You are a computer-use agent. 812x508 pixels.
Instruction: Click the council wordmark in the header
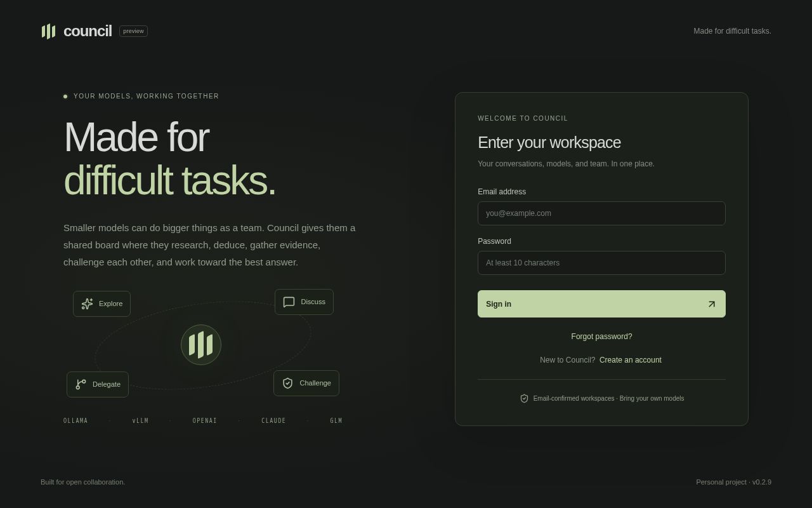88,31
